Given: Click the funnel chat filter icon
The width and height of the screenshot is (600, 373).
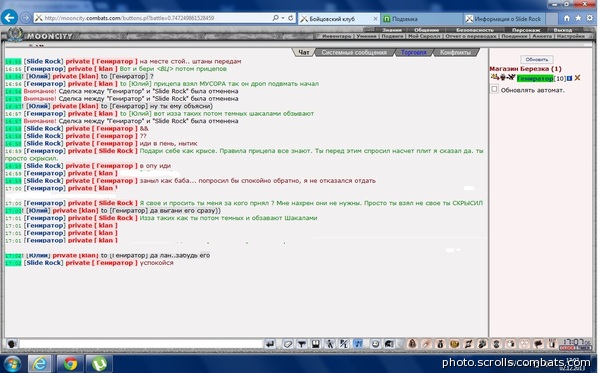Looking at the screenshot, I should (x=302, y=344).
